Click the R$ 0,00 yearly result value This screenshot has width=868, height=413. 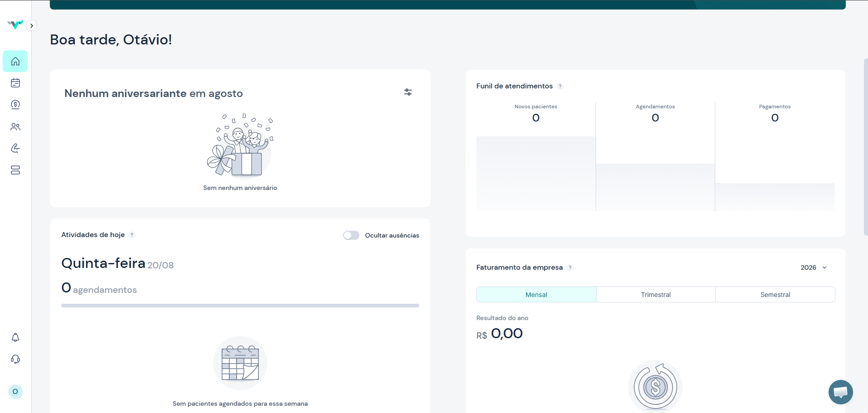pos(499,334)
